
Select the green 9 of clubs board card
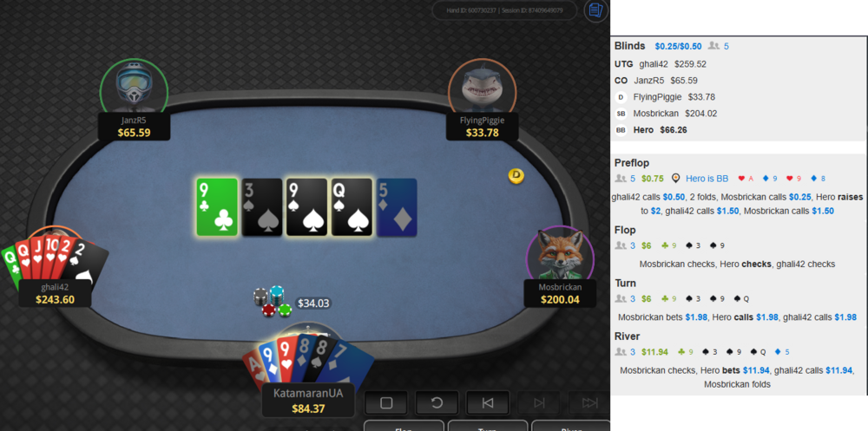tap(217, 207)
